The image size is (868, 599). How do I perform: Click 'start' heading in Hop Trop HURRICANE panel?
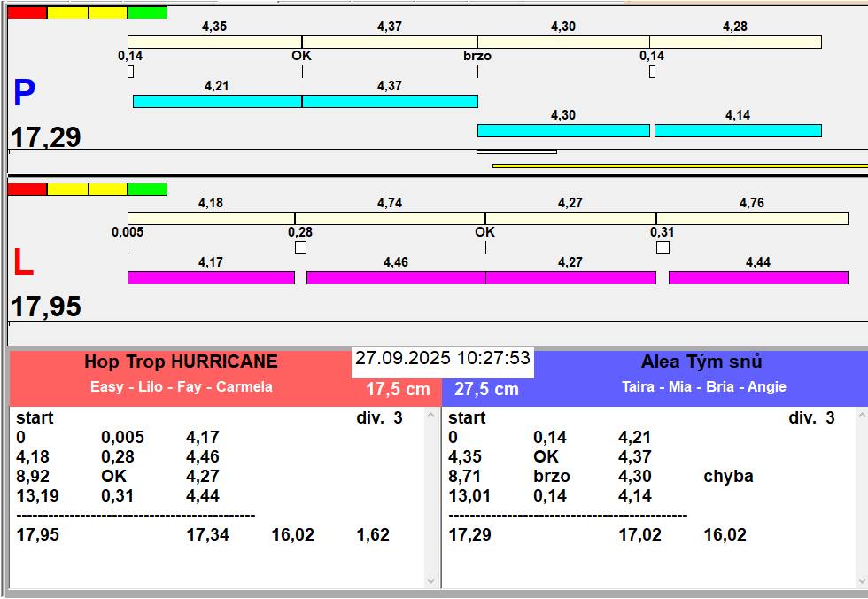point(35,418)
